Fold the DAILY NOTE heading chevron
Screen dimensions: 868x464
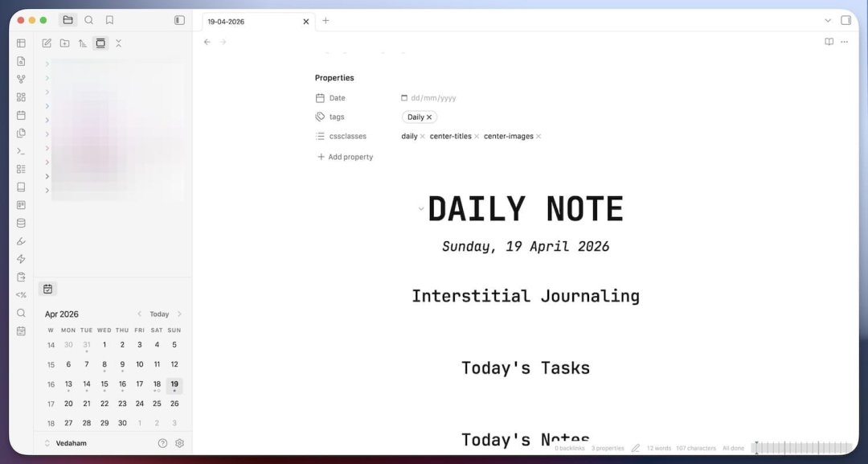pos(420,209)
